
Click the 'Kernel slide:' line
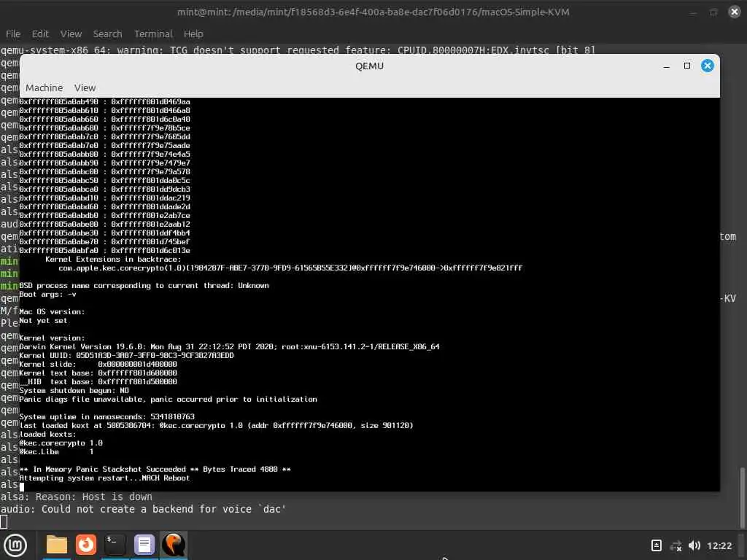pyautogui.click(x=98, y=365)
